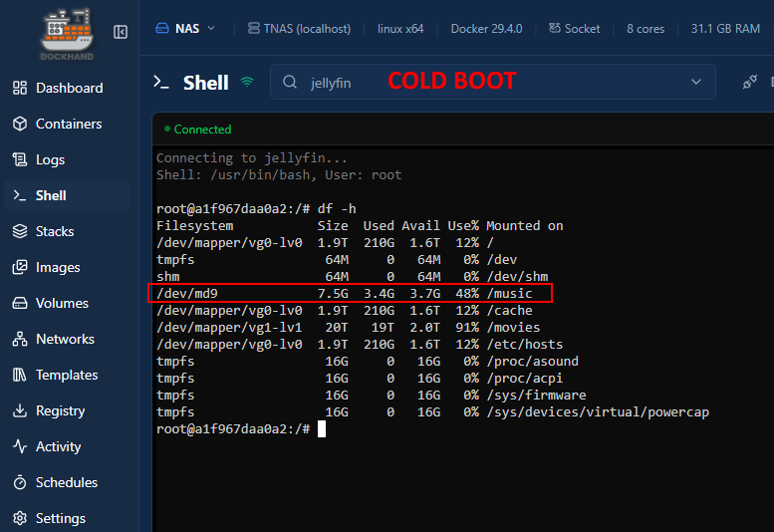Click the Docker 29.4.0 version label

pos(486,29)
